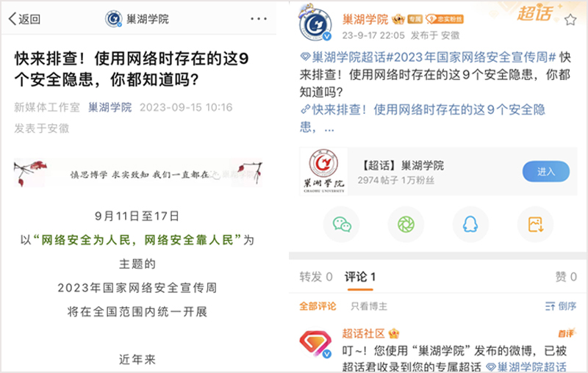Tap the 超话社区 diamond avatar
The height and width of the screenshot is (373, 588).
315,343
